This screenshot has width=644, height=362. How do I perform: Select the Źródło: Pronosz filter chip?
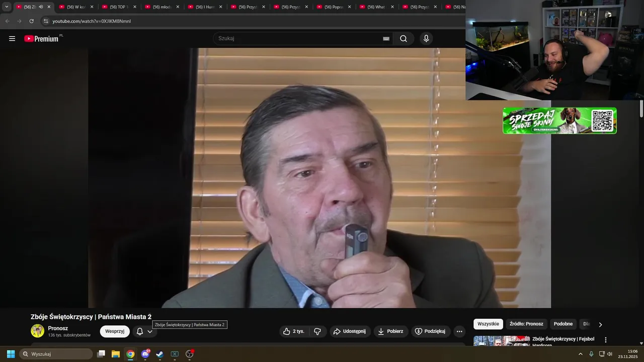point(526,324)
